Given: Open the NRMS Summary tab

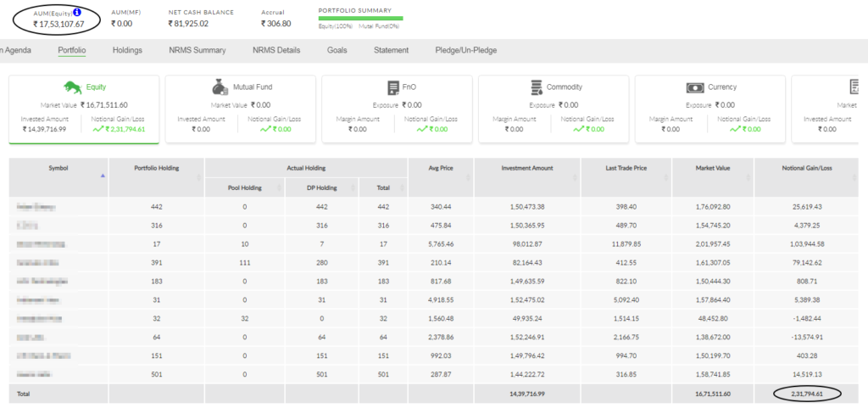Looking at the screenshot, I should (198, 50).
